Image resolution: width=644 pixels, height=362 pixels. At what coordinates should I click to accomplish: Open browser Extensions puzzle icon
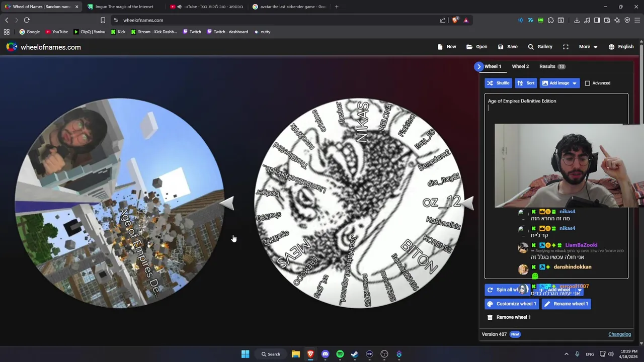click(x=551, y=20)
